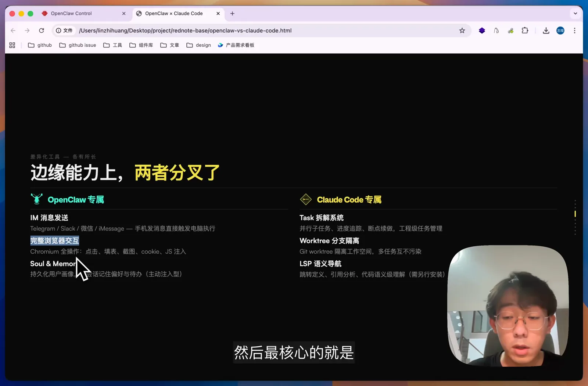Open the design bookmark folder

(199, 45)
